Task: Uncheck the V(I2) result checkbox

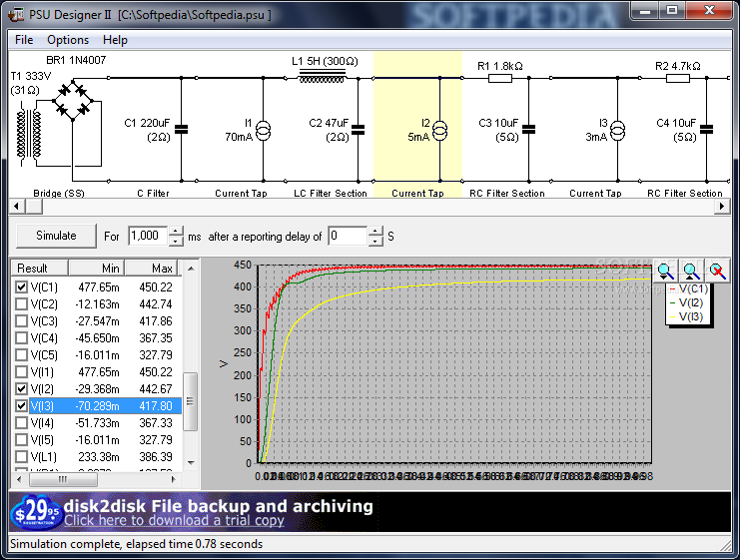Action: pyautogui.click(x=21, y=388)
